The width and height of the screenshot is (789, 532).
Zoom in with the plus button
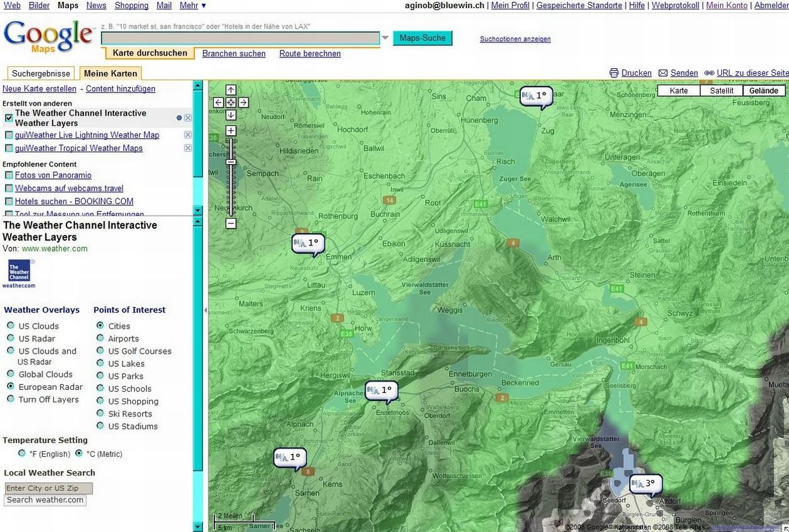coord(231,131)
